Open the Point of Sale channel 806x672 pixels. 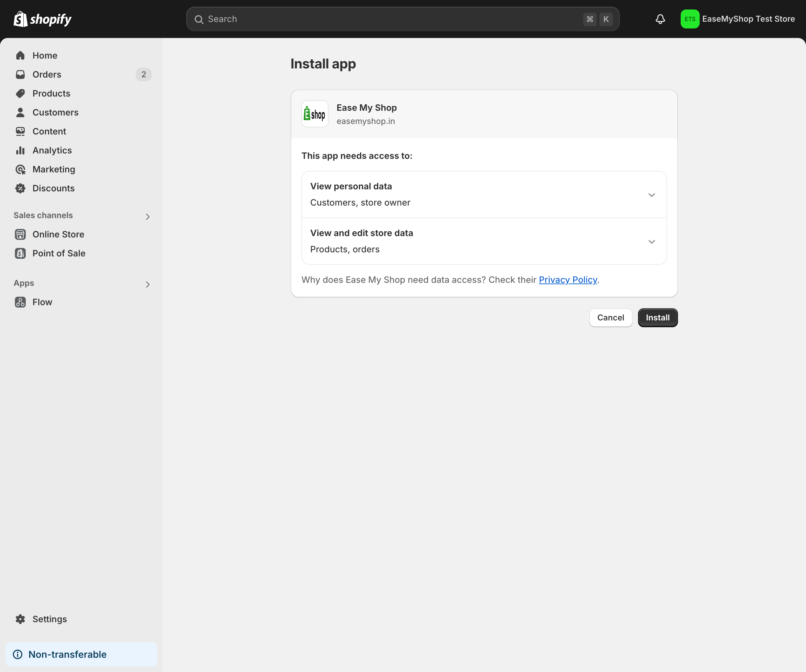(58, 253)
